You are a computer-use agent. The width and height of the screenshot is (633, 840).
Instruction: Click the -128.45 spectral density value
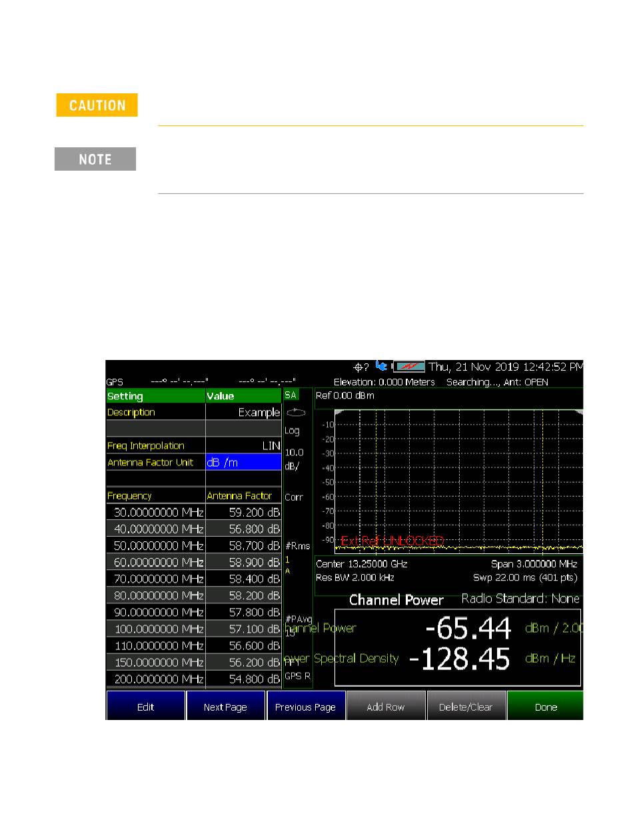459,659
